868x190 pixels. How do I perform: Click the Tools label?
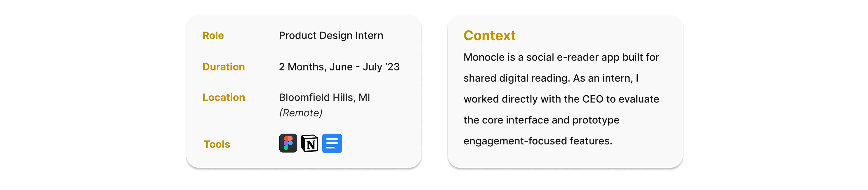tap(217, 144)
